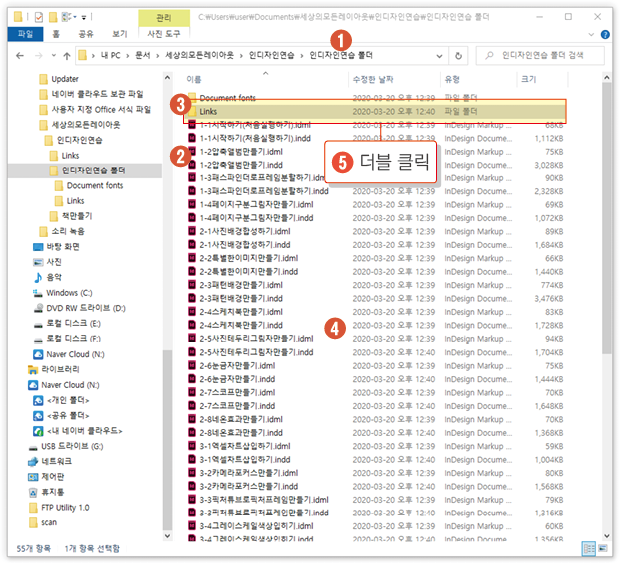The height and width of the screenshot is (563, 620).
Task: Open <개인 폴더> under Naver Cloud
Action: point(68,401)
